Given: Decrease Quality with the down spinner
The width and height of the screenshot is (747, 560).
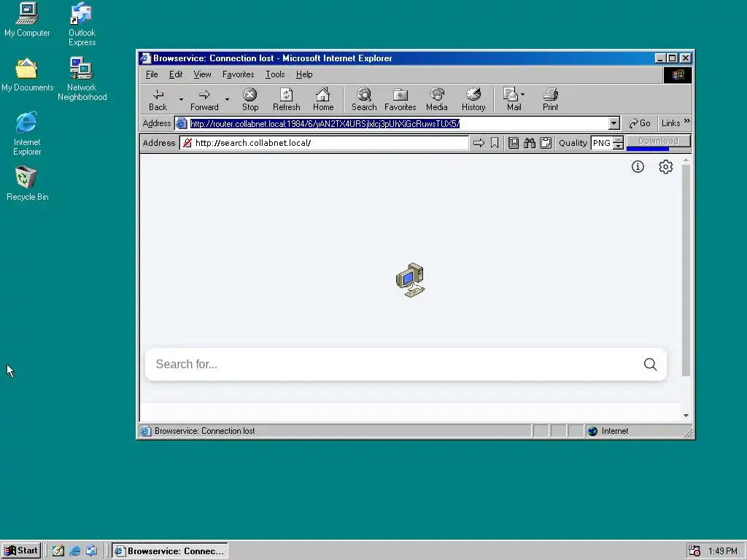Looking at the screenshot, I should (619, 146).
